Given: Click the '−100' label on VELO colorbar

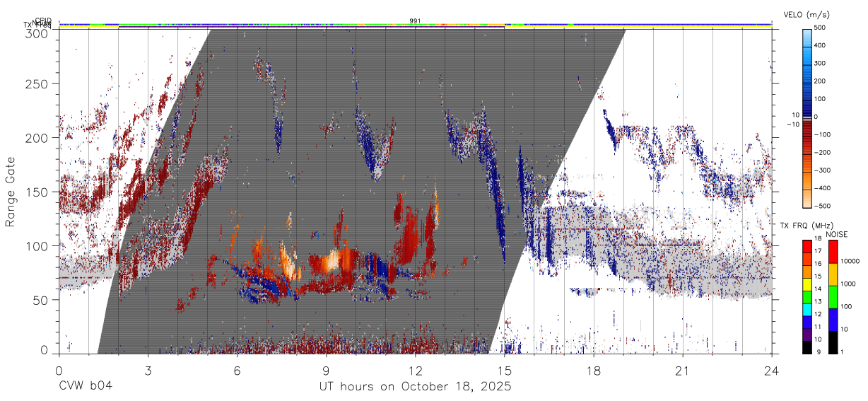Looking at the screenshot, I should (x=824, y=134).
